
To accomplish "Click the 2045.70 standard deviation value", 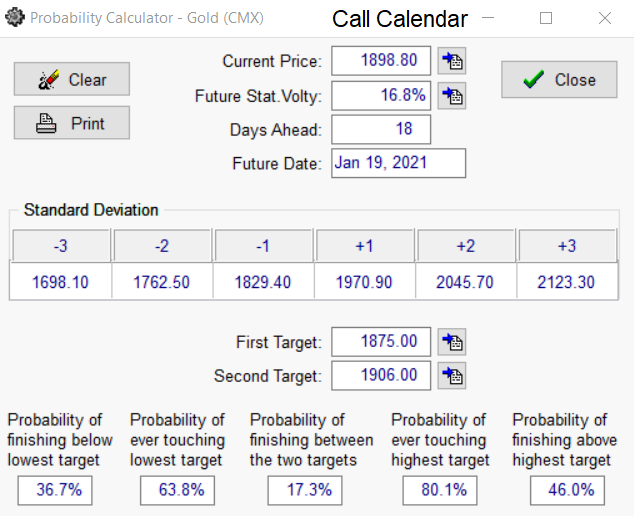I will click(x=465, y=282).
